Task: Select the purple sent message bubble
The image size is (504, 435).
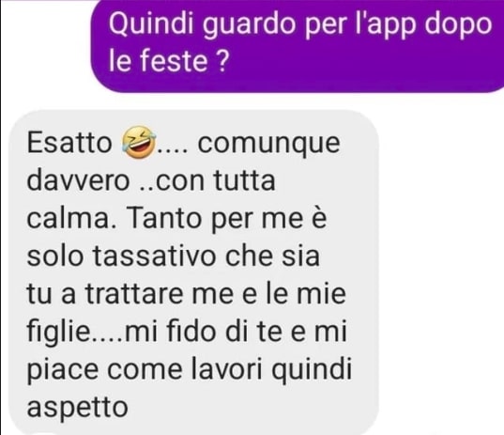Action: (x=298, y=46)
